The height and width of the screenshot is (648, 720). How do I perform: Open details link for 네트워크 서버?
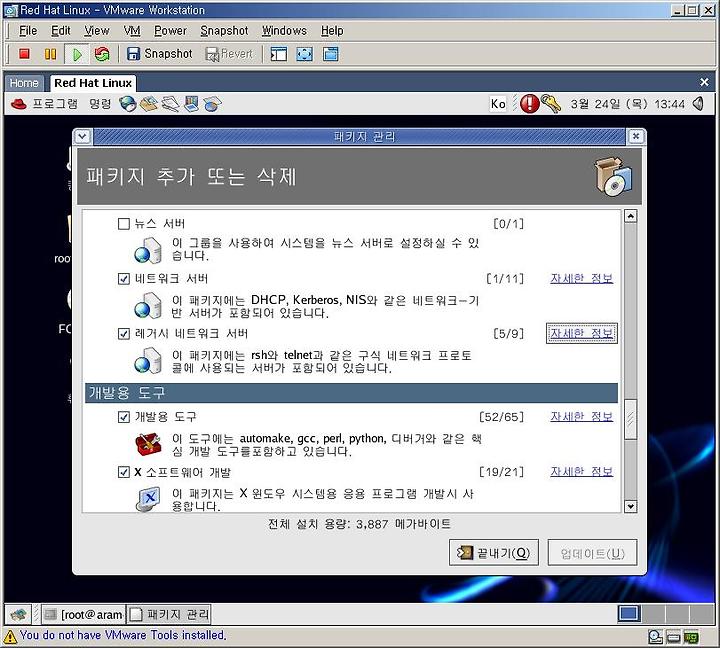pos(581,279)
